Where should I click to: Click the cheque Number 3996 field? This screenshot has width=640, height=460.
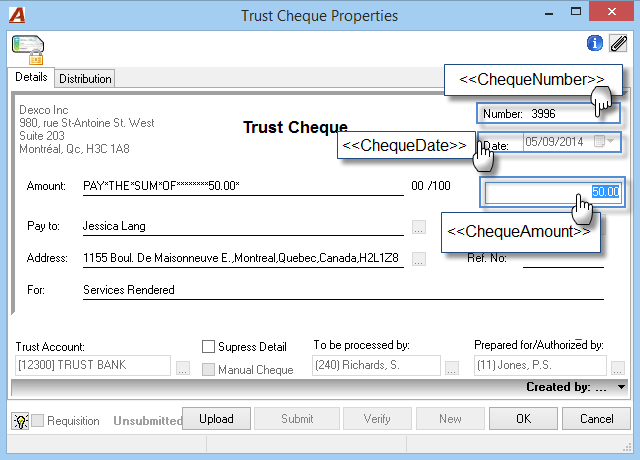[x=548, y=113]
